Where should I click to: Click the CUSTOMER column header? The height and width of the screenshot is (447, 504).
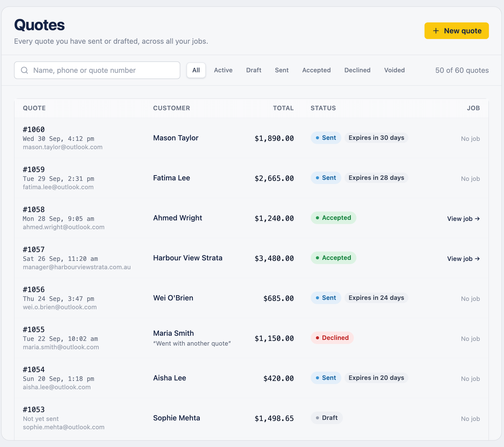tap(172, 108)
